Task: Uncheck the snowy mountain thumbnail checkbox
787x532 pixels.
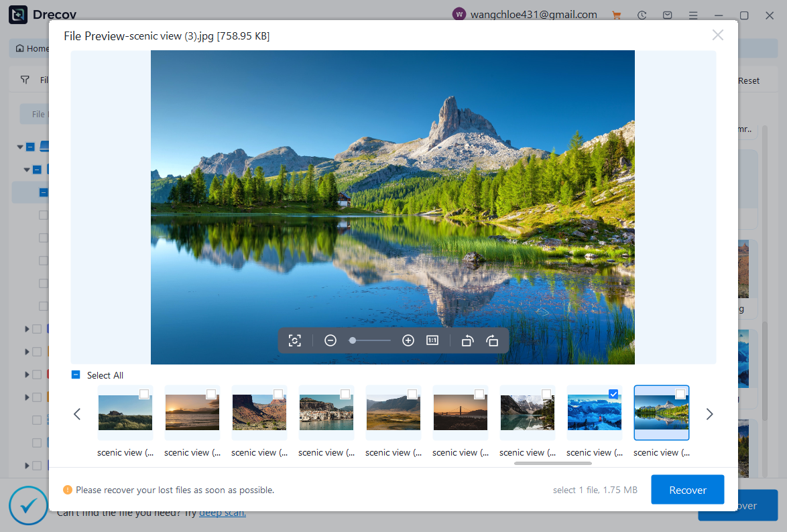Action: click(x=613, y=394)
